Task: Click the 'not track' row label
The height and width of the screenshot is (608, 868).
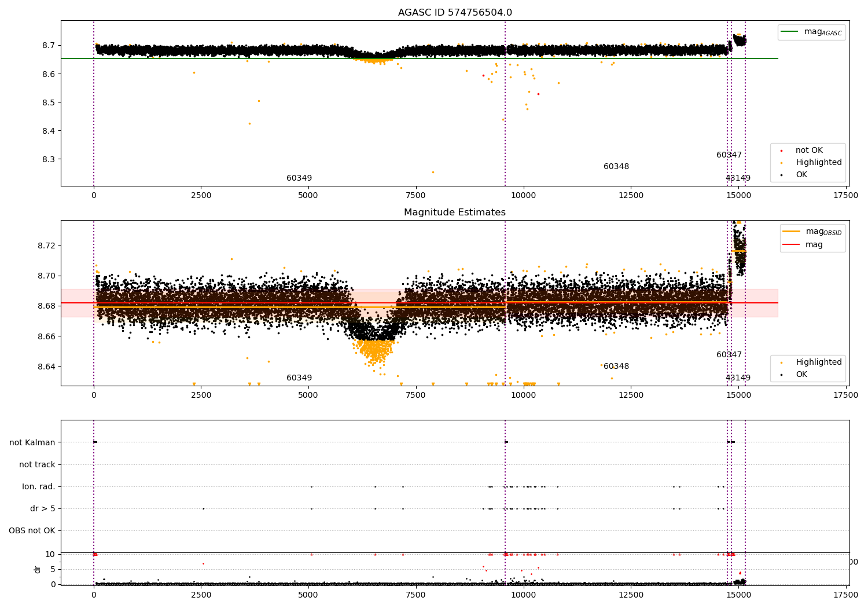Action: [x=37, y=464]
